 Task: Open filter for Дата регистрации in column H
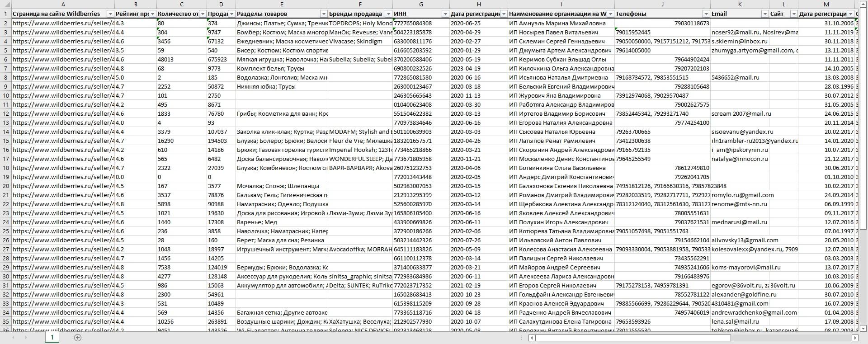click(504, 14)
